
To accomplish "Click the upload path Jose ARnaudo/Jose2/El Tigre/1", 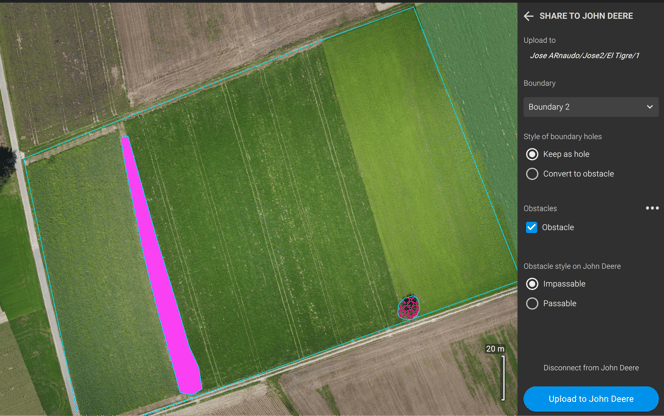I will 584,56.
